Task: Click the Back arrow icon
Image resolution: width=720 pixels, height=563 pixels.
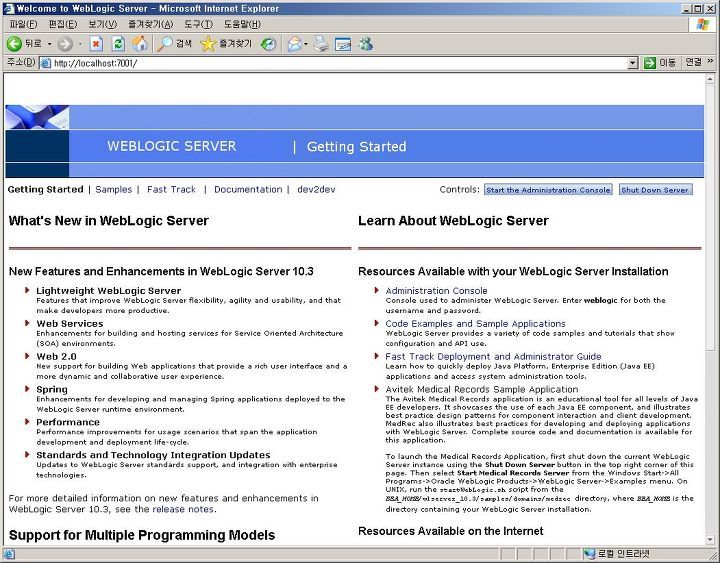Action: 14,44
